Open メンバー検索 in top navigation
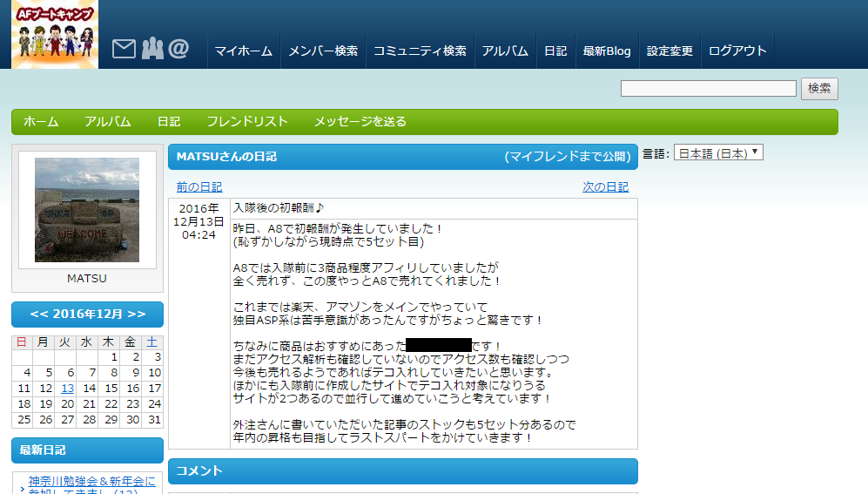Viewport: 868px width, 494px height. (323, 51)
